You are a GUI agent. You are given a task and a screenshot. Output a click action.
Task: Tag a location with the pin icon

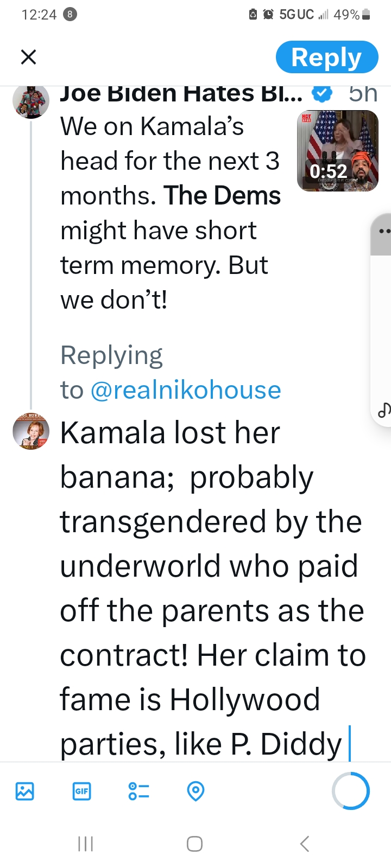coord(195,792)
